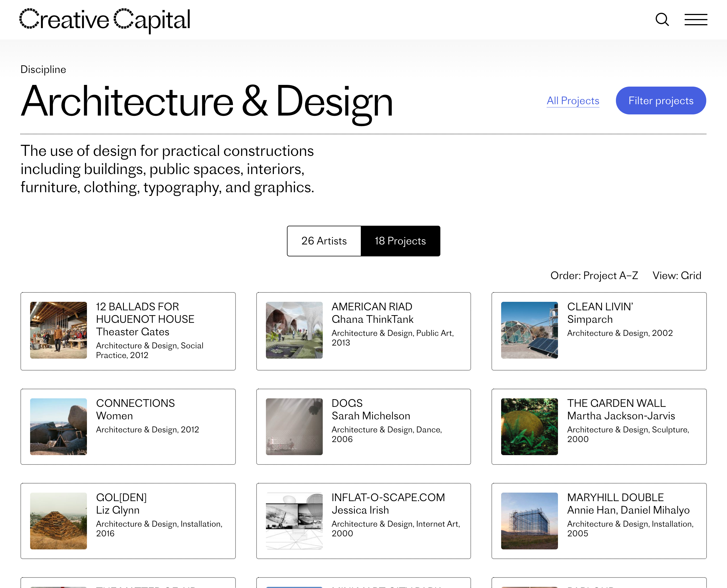Viewport: 727px width, 588px height.
Task: Open the search magnifier icon
Action: [x=662, y=20]
